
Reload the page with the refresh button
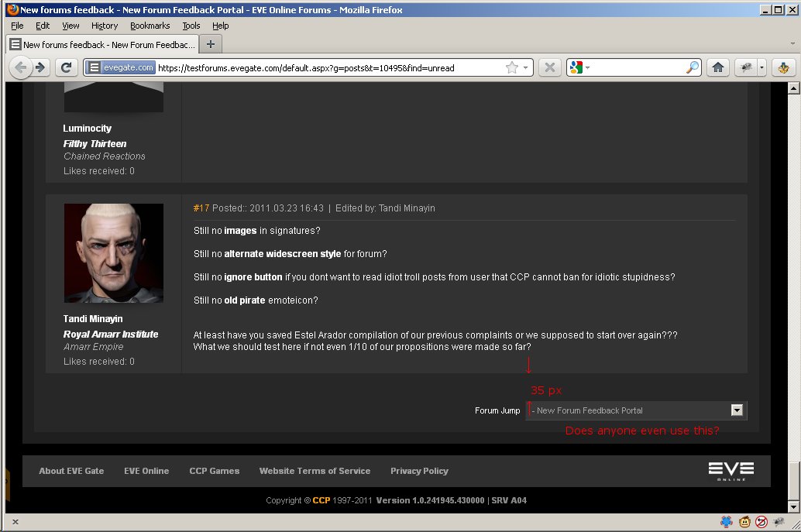tap(67, 67)
